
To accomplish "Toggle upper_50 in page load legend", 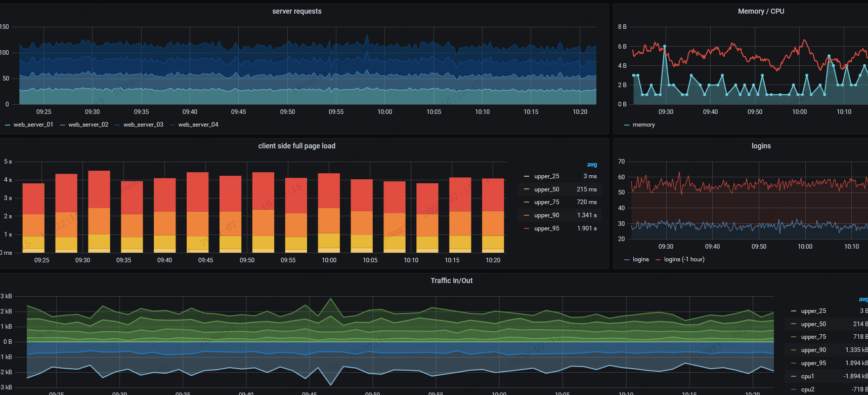I will click(x=547, y=189).
